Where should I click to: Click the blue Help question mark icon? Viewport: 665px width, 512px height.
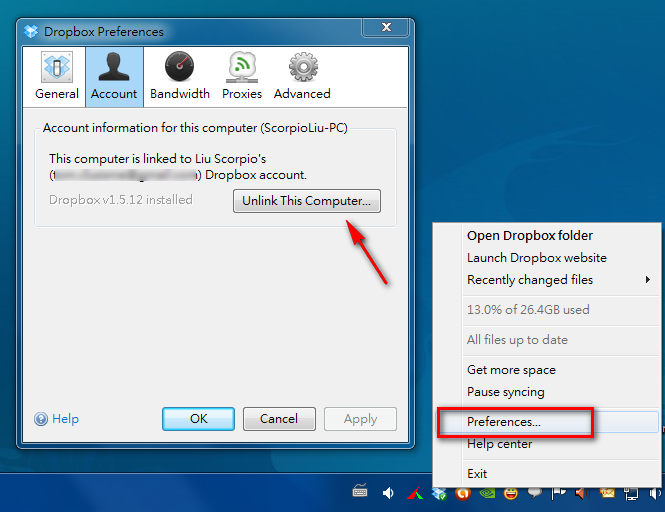[41, 419]
